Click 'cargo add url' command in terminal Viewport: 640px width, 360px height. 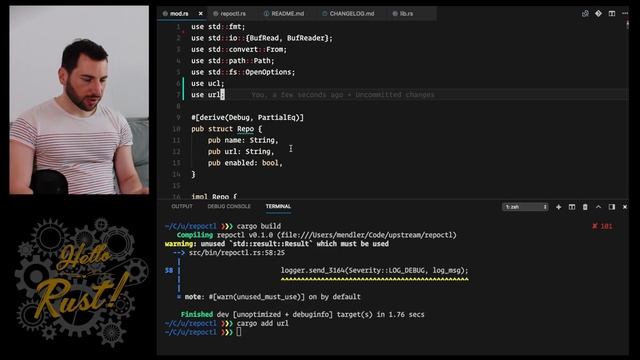[262, 323]
